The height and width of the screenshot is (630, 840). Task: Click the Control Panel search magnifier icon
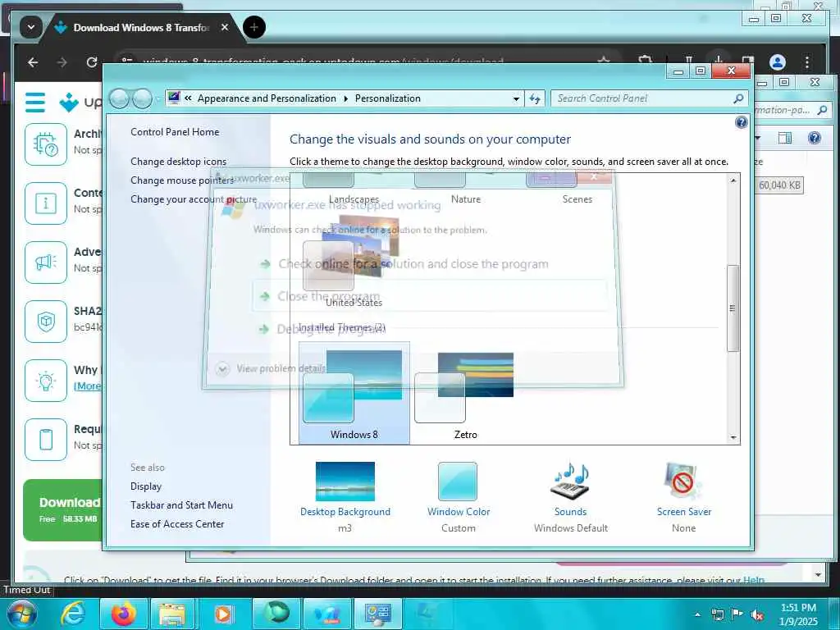(738, 98)
